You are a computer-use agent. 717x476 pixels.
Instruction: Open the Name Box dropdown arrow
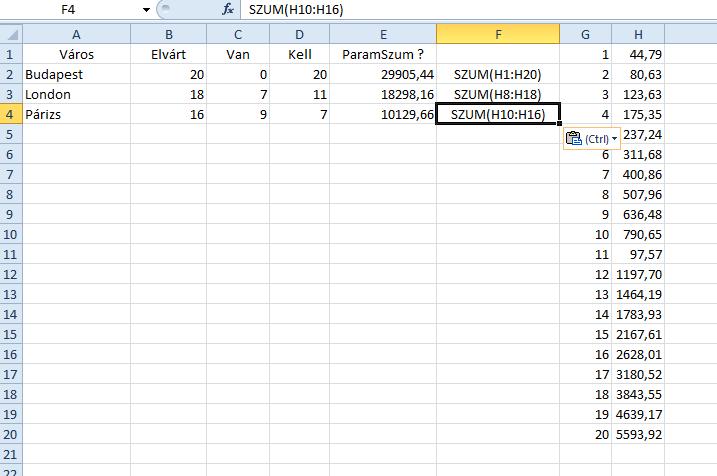pyautogui.click(x=146, y=10)
